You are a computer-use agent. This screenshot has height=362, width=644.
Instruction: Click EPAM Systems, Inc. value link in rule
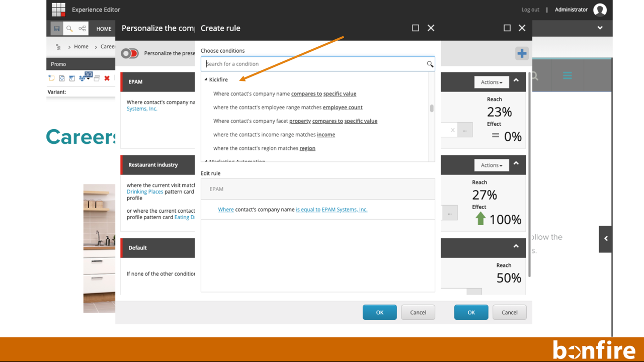345,209
